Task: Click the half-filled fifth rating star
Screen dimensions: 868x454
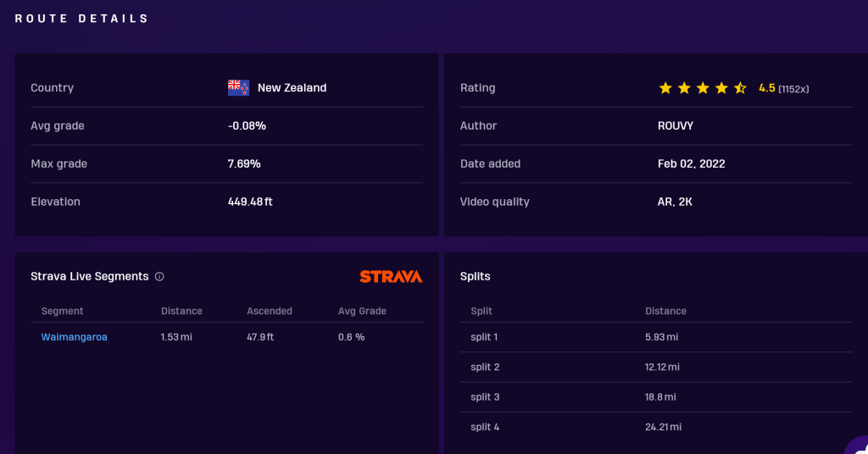Action: tap(740, 87)
